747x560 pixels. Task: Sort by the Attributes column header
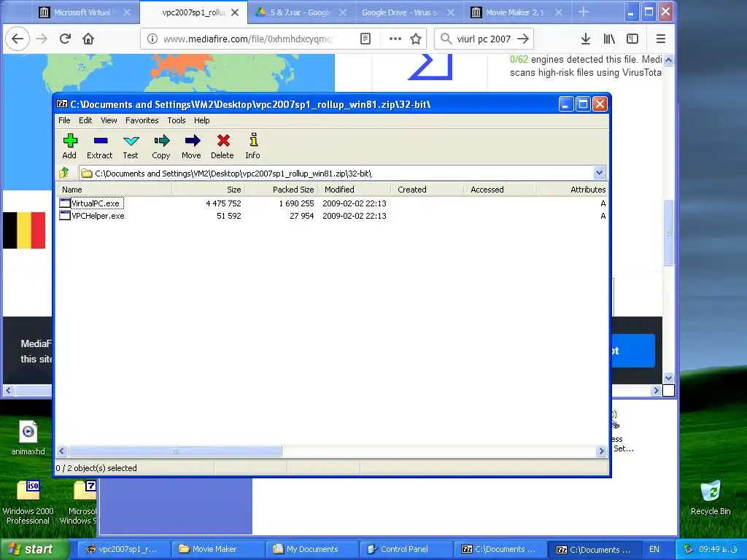coord(572,190)
